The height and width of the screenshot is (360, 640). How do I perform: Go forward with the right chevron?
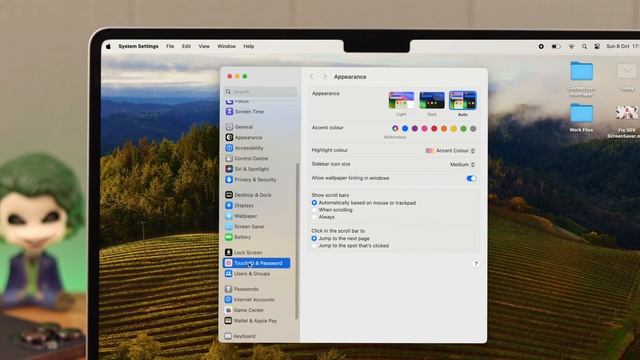324,77
